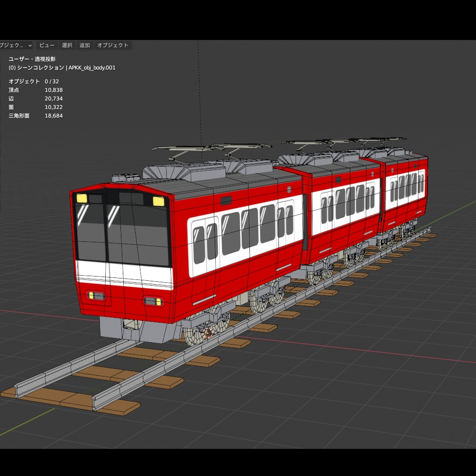Open the オブジェクト menu
This screenshot has height=476, width=476.
113,45
